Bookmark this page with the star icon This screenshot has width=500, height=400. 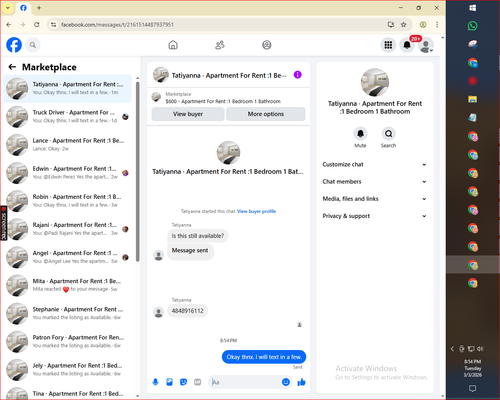(x=404, y=24)
